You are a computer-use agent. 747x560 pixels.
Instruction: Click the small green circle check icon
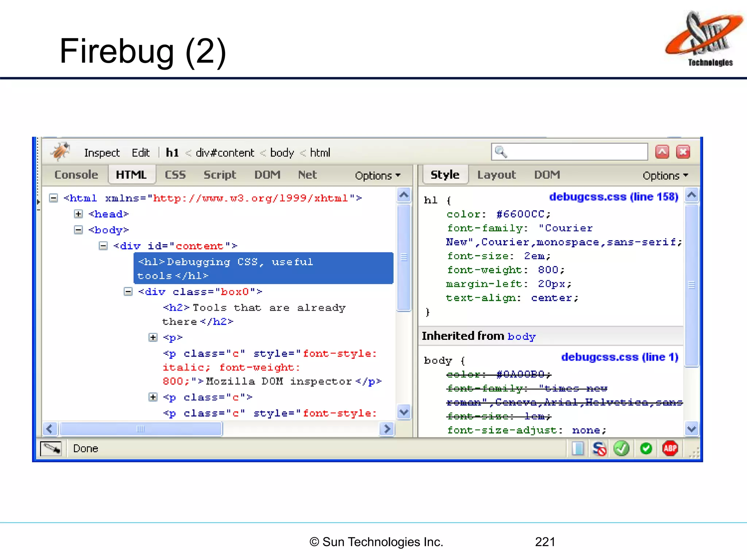646,448
